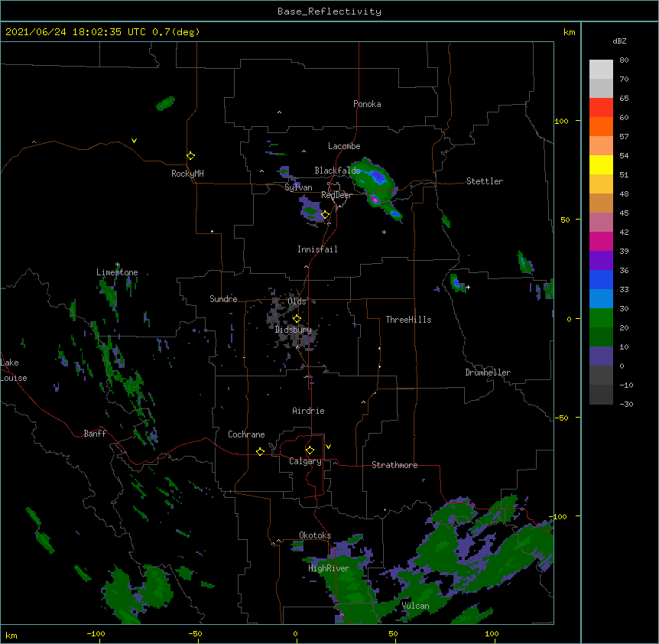Viewport: 659px width, 644px height.
Task: Click the RedDeer city label
Action: (336, 195)
